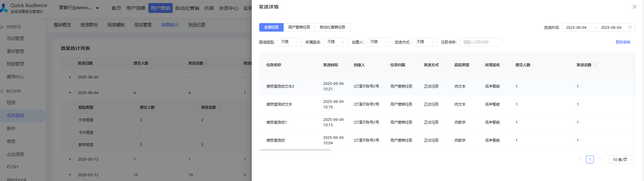Click 提交人数 column header in drawer table
Screen dimensions: 644x181
(523, 65)
